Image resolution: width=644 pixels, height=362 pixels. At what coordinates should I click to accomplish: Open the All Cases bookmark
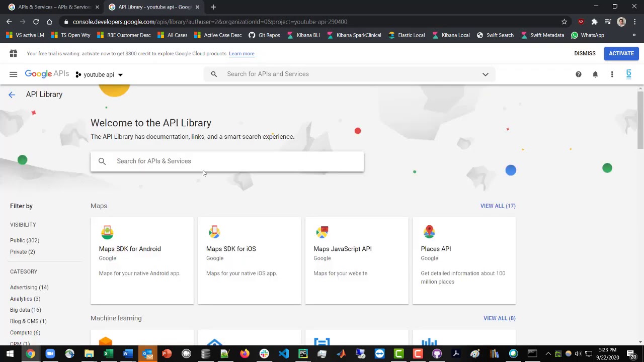pos(172,35)
